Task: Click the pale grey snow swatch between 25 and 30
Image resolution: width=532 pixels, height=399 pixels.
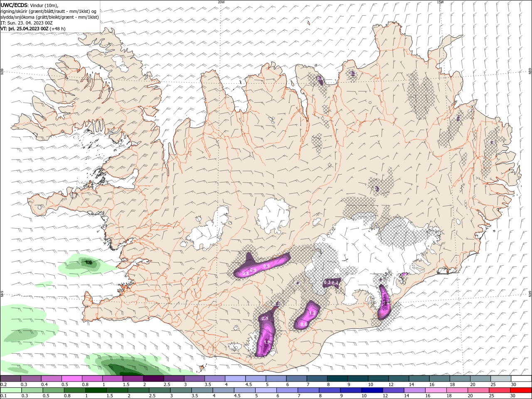Action: coord(500,379)
